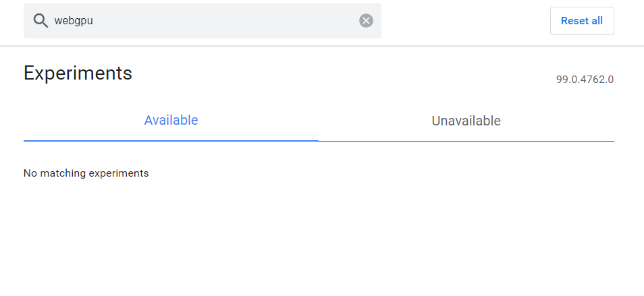Clear the webgpu search text

[366, 21]
